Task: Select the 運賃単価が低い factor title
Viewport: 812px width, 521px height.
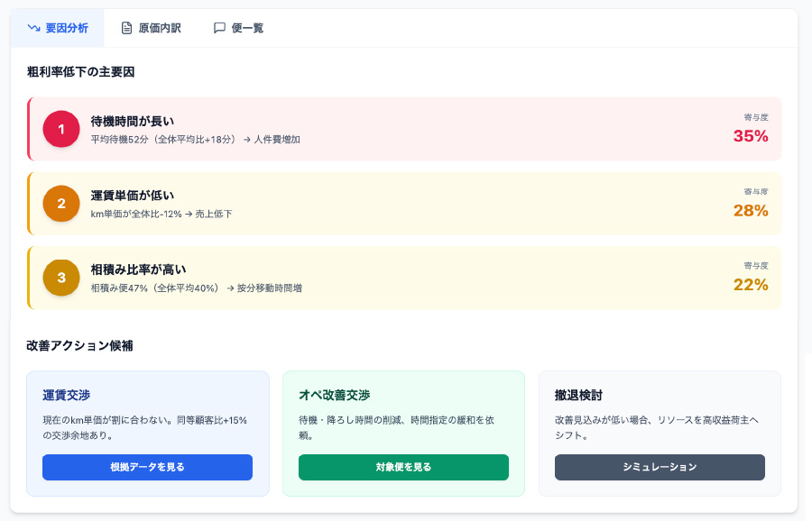Action: click(133, 196)
